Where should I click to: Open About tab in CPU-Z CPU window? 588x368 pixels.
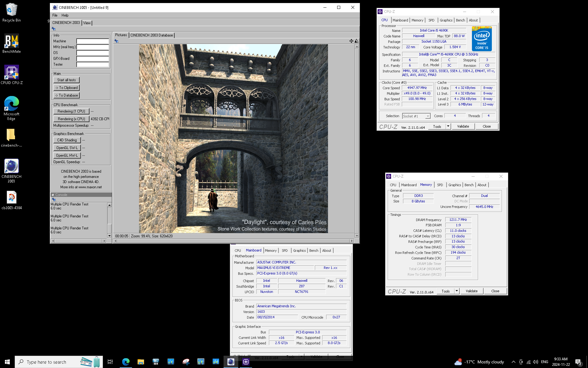(x=473, y=20)
